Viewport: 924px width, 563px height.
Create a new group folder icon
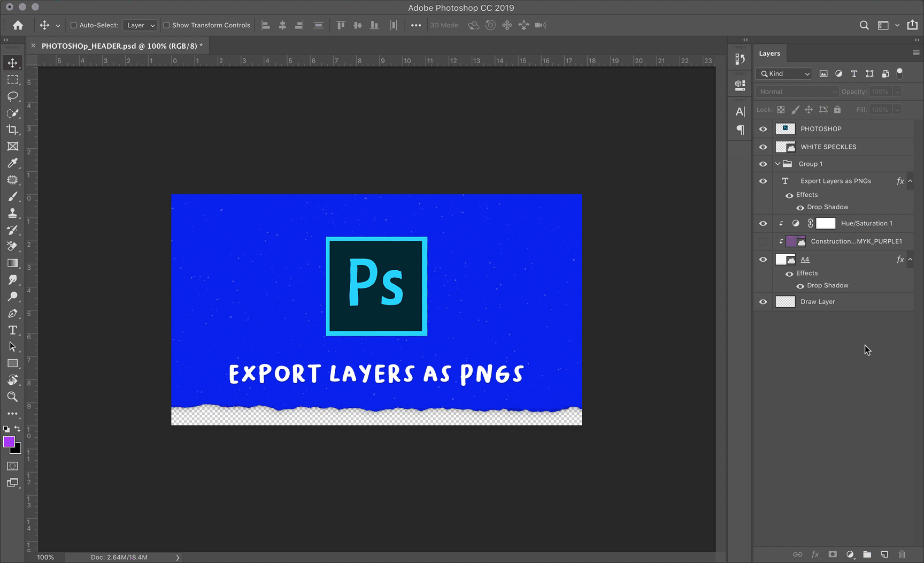coord(867,554)
